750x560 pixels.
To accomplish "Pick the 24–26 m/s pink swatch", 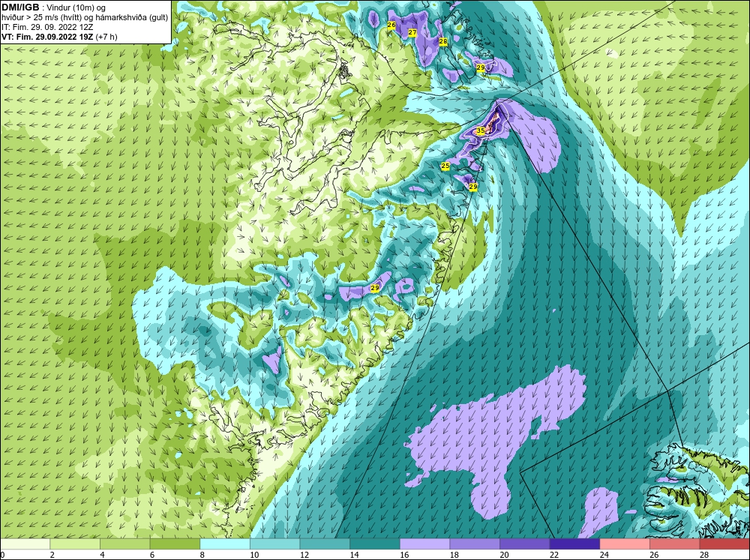I will pos(625,544).
